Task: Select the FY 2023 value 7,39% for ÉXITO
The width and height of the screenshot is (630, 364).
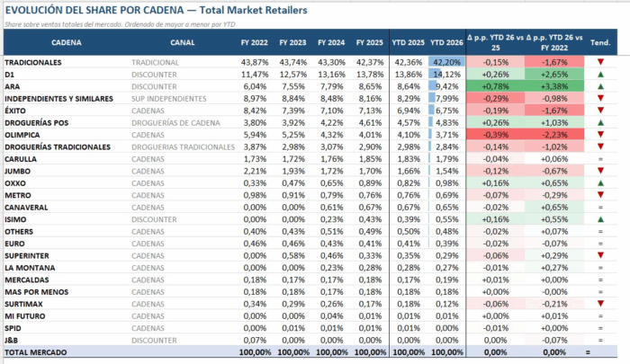Action: (x=293, y=111)
